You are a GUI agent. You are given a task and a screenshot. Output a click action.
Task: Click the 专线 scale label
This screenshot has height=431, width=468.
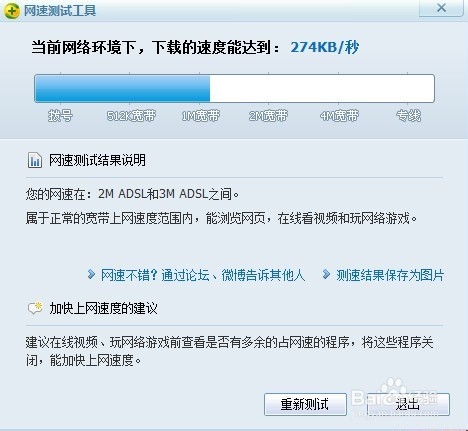(409, 116)
